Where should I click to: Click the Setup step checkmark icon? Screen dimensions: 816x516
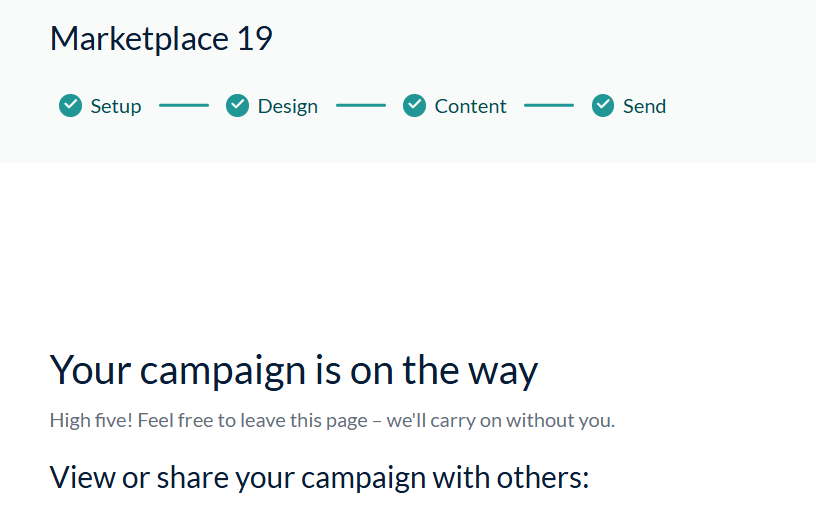70,106
